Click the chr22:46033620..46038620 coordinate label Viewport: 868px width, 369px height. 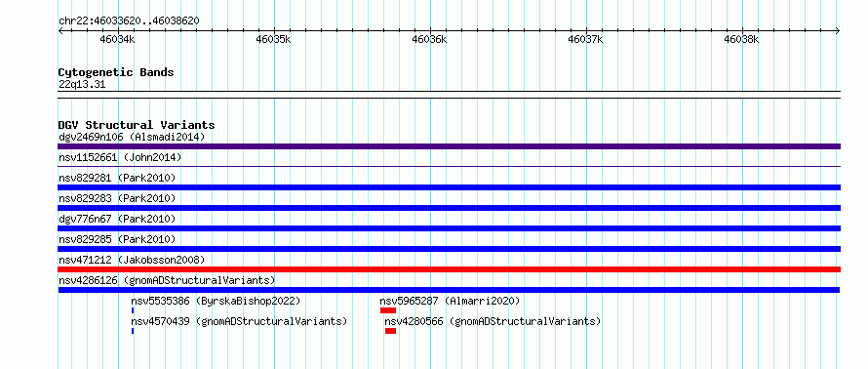click(x=129, y=20)
